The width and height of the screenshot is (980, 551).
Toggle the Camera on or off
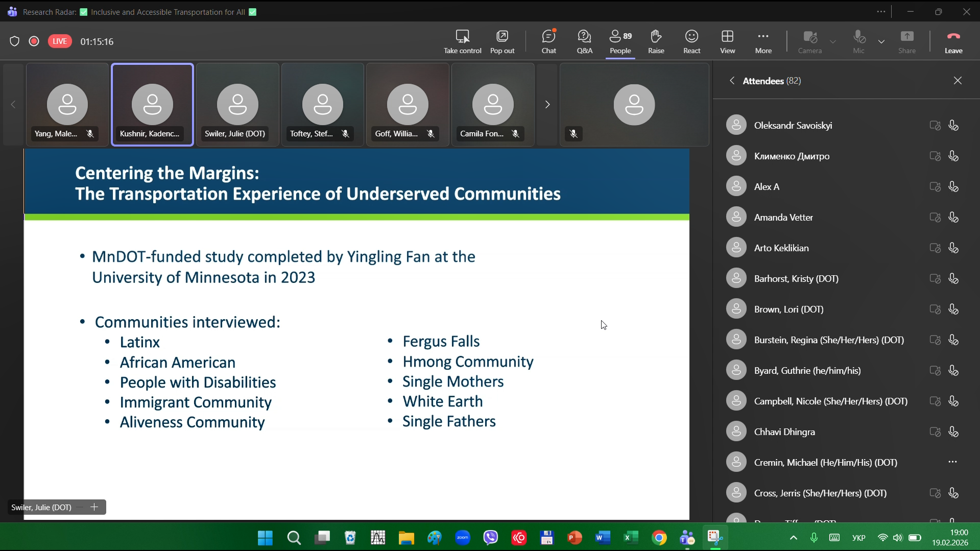[809, 41]
